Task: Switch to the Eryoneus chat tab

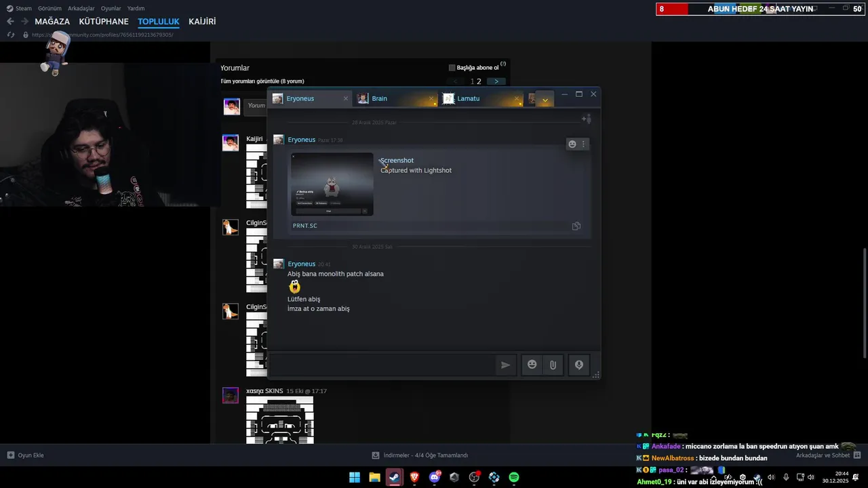Action: [311, 99]
